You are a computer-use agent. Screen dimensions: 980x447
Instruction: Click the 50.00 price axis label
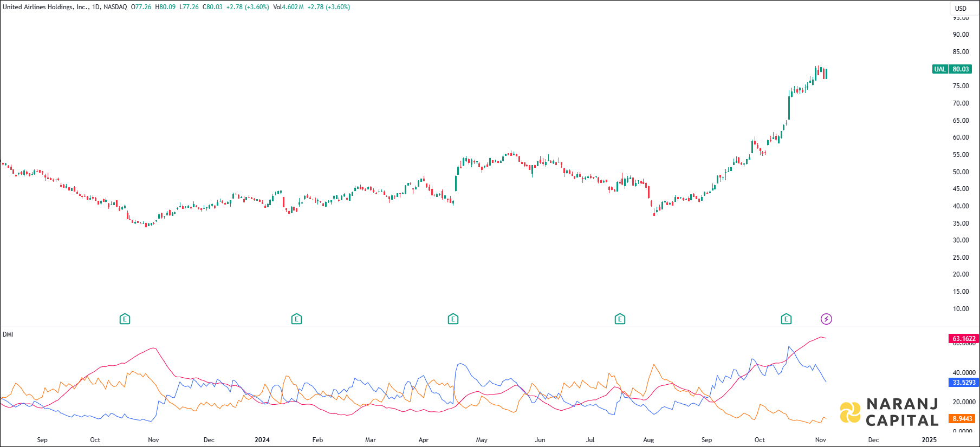[961, 172]
